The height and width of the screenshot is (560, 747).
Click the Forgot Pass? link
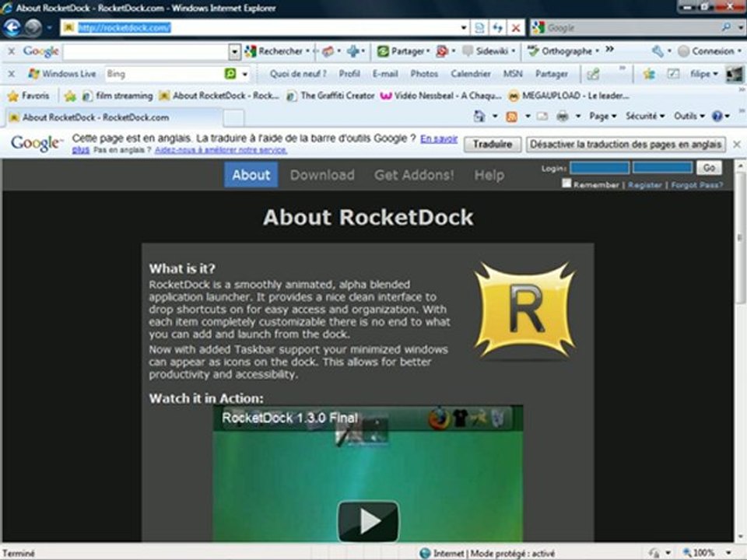(696, 185)
